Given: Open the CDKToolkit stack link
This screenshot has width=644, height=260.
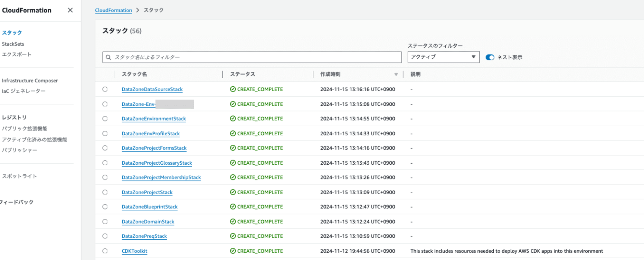Looking at the screenshot, I should (134, 251).
